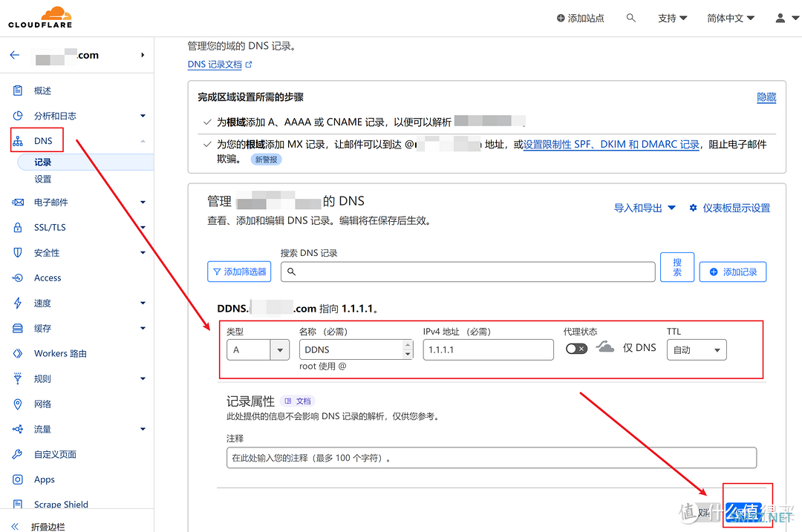Click the 速度 lightning bolt icon

click(x=18, y=303)
